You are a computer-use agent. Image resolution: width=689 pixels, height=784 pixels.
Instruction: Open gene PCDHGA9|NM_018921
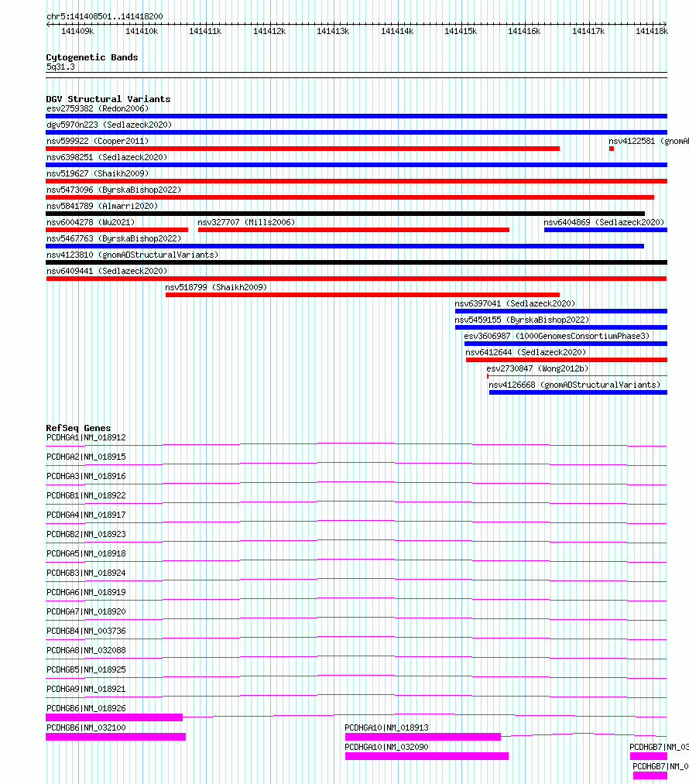pyautogui.click(x=86, y=689)
